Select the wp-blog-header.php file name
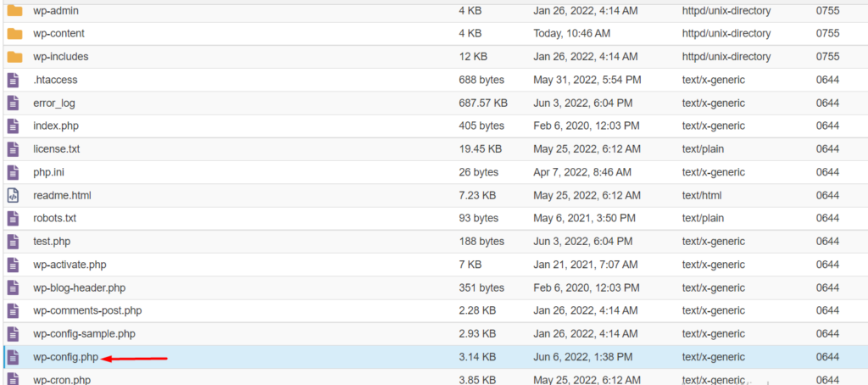The width and height of the screenshot is (868, 385). point(79,287)
